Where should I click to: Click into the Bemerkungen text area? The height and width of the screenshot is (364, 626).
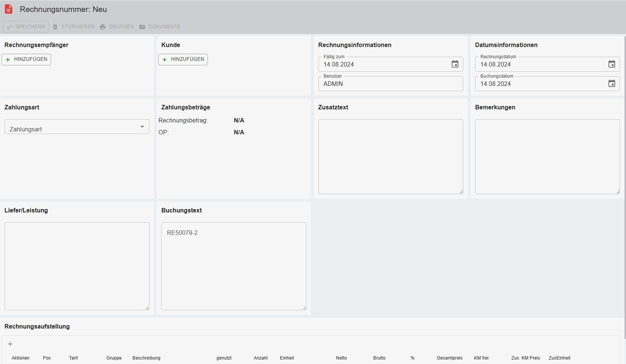pyautogui.click(x=547, y=156)
